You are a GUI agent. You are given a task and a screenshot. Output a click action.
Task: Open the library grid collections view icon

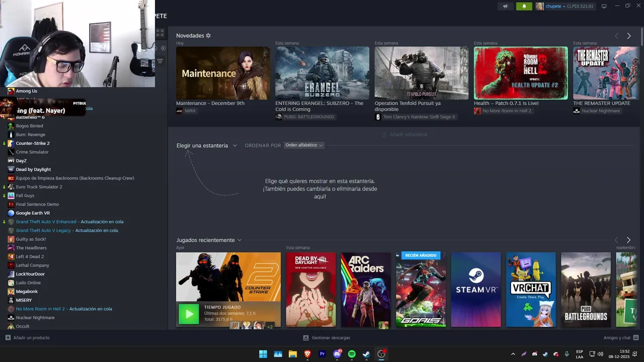(x=160, y=33)
